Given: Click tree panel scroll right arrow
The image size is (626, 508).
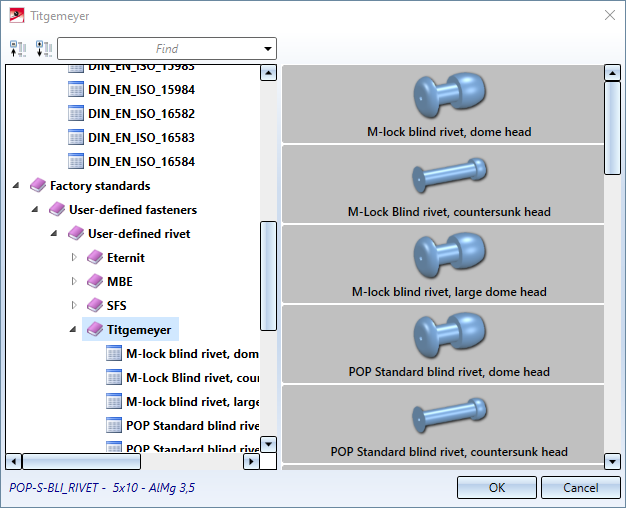Looking at the screenshot, I should 251,461.
